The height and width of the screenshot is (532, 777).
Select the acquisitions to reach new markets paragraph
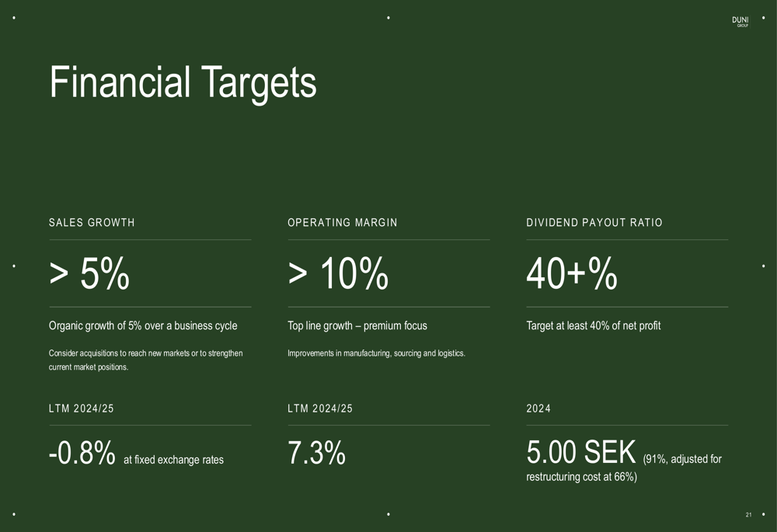[145, 360]
